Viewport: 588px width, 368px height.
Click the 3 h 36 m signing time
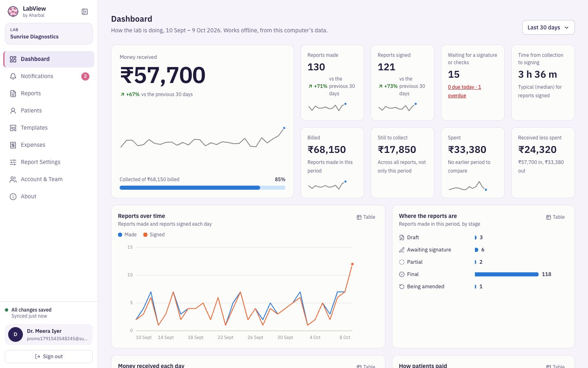pyautogui.click(x=538, y=74)
